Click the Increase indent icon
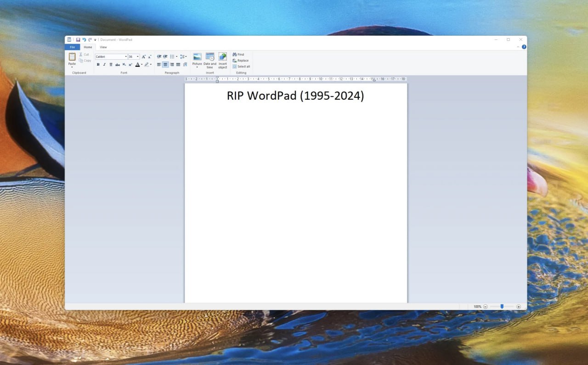This screenshot has width=588, height=365. (x=165, y=56)
